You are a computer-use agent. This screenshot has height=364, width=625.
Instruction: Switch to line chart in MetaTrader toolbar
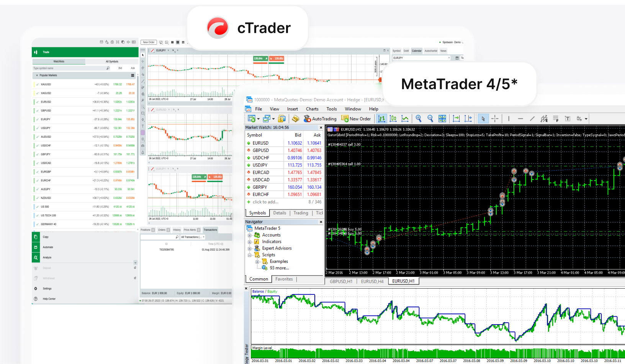pyautogui.click(x=405, y=119)
